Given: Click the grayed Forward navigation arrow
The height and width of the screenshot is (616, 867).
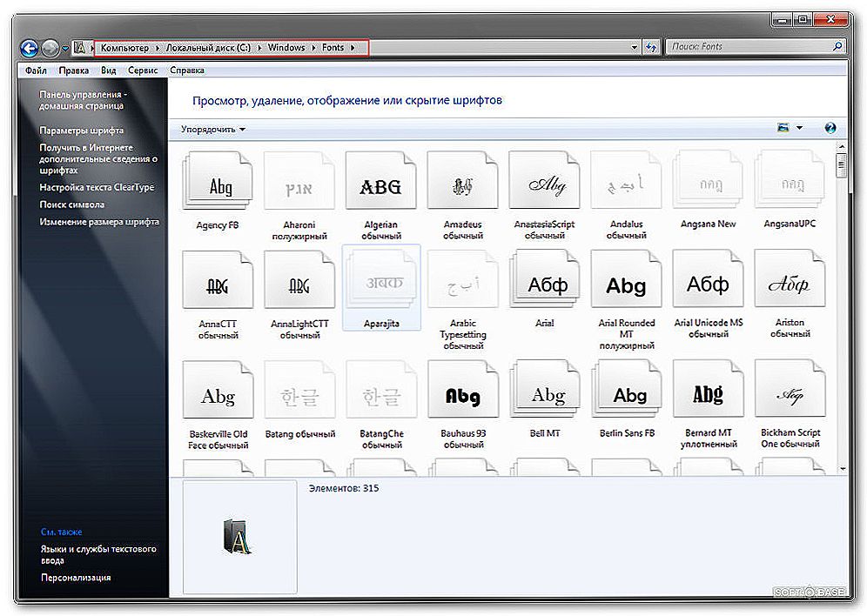Looking at the screenshot, I should [x=50, y=49].
